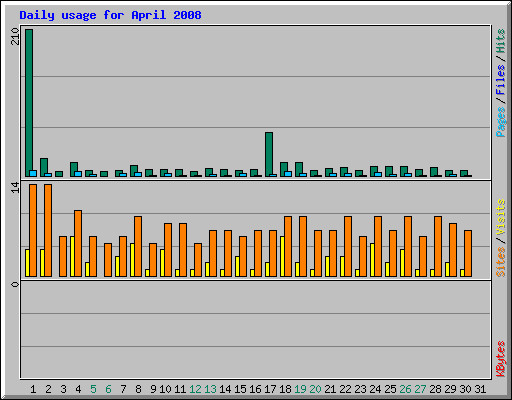Click the 'Hits' legend label
Viewport: 512px width, 400px height.
[x=500, y=41]
